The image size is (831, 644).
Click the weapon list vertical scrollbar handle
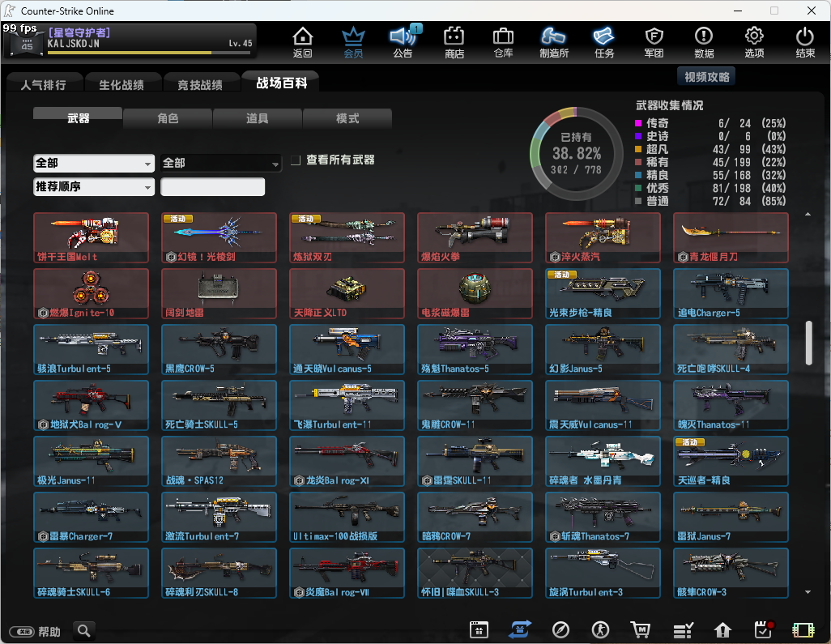[808, 343]
